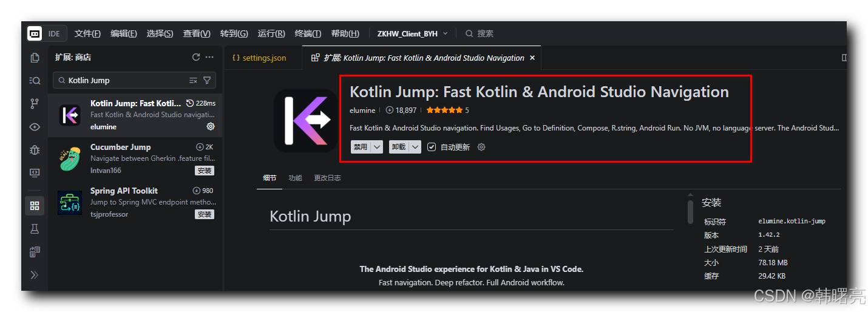
Task: Click the elumine.kotlin-jump identifier value
Action: tap(792, 222)
